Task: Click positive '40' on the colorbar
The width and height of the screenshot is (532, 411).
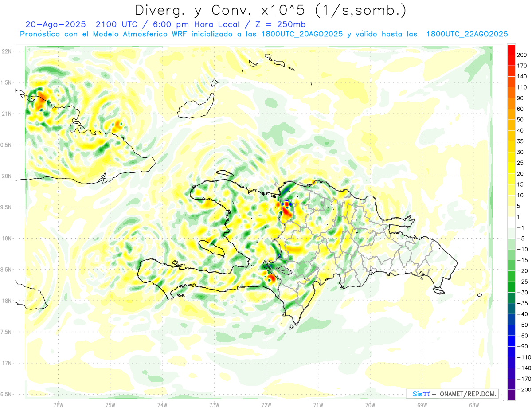Action: click(x=520, y=130)
